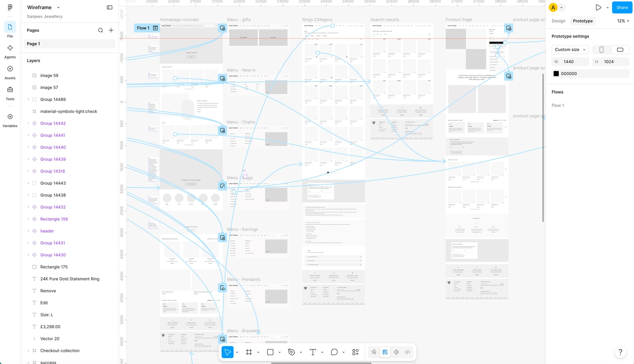634x364 pixels.
Task: Expand the Checkout-collection frame layer
Action: pos(28,350)
